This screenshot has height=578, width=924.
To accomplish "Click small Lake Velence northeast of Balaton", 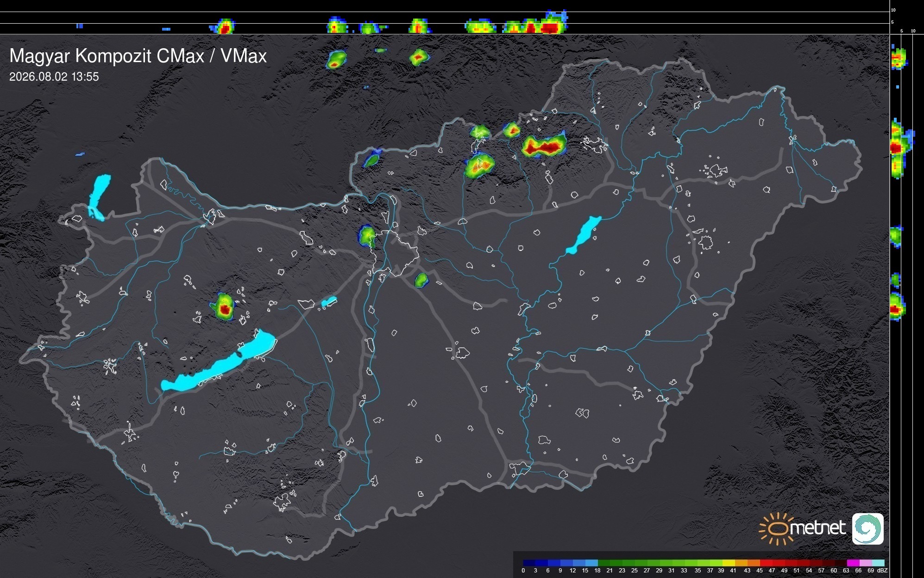I will (x=329, y=302).
